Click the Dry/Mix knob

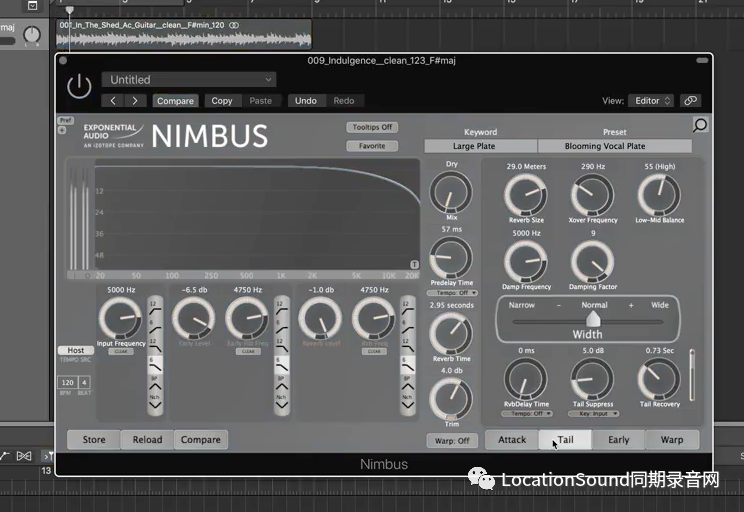pos(451,192)
